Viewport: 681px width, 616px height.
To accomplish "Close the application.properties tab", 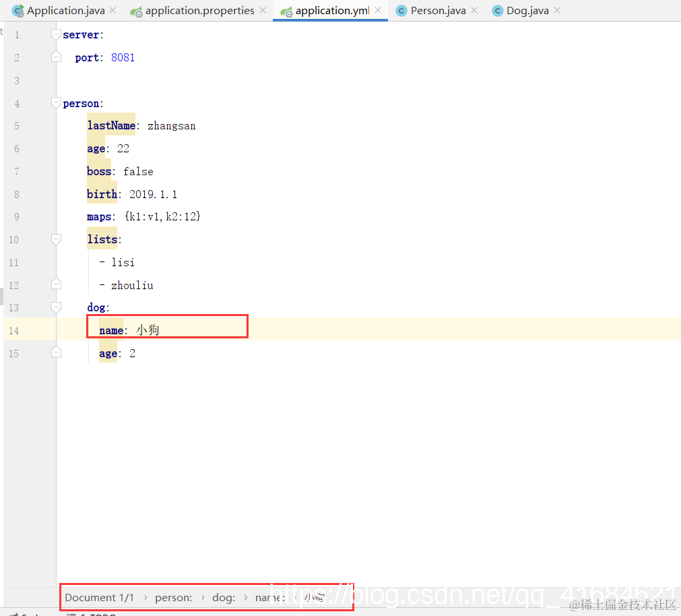I will 262,10.
